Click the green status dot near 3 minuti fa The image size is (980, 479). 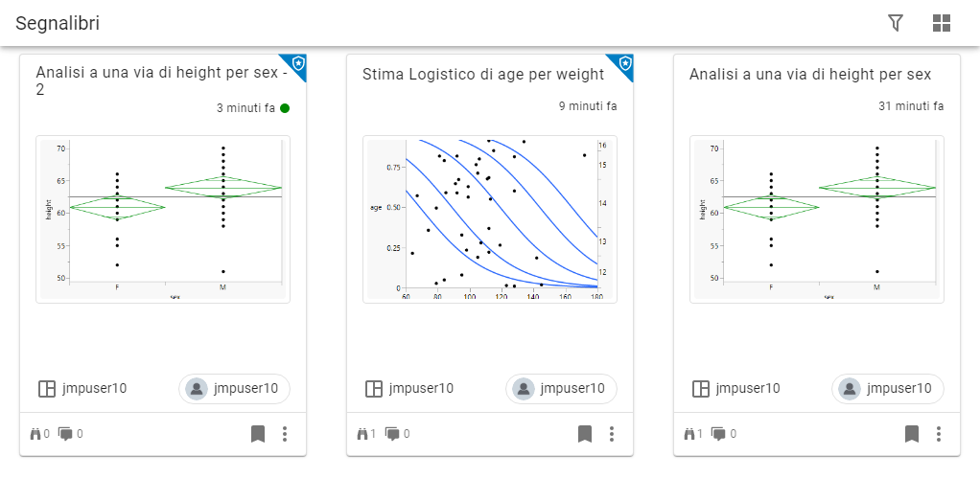point(285,107)
